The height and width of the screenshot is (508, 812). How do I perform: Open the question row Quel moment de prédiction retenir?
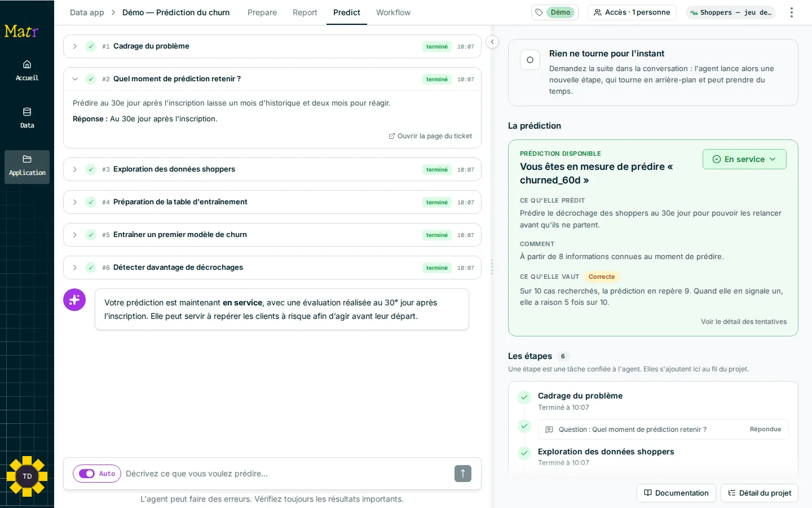click(x=663, y=430)
